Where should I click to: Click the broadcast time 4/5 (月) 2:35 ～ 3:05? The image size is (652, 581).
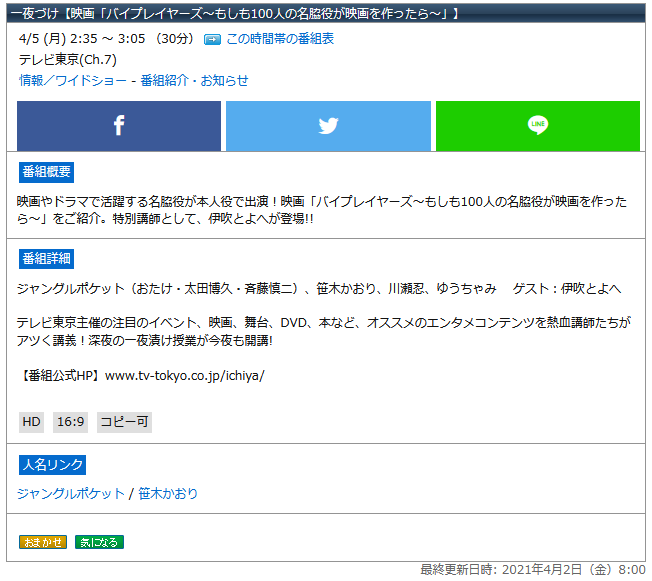(82, 39)
